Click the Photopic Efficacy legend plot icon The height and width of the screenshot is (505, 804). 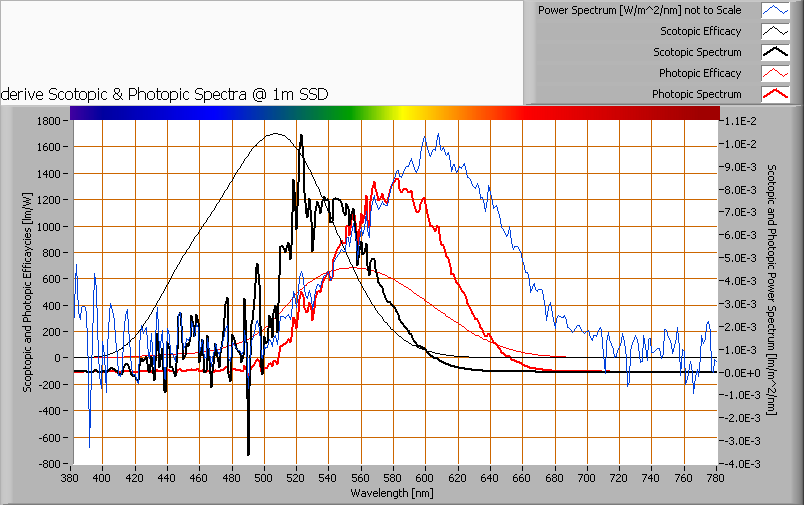[775, 73]
